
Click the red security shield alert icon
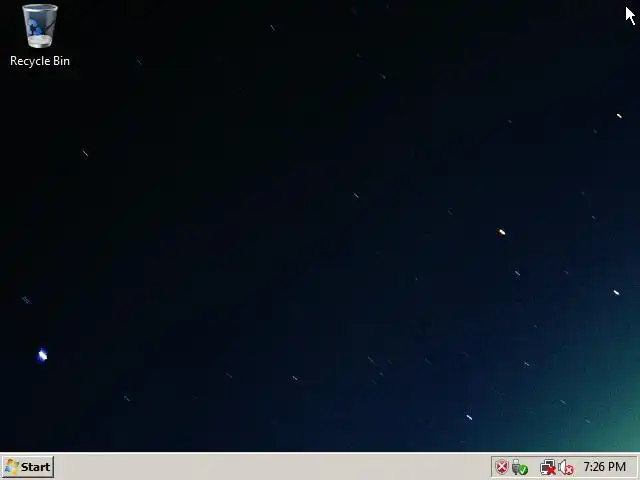(x=502, y=467)
